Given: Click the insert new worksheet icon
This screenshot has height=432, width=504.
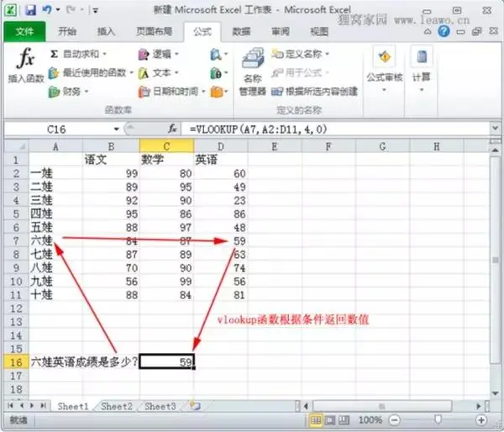Looking at the screenshot, I should (195, 406).
